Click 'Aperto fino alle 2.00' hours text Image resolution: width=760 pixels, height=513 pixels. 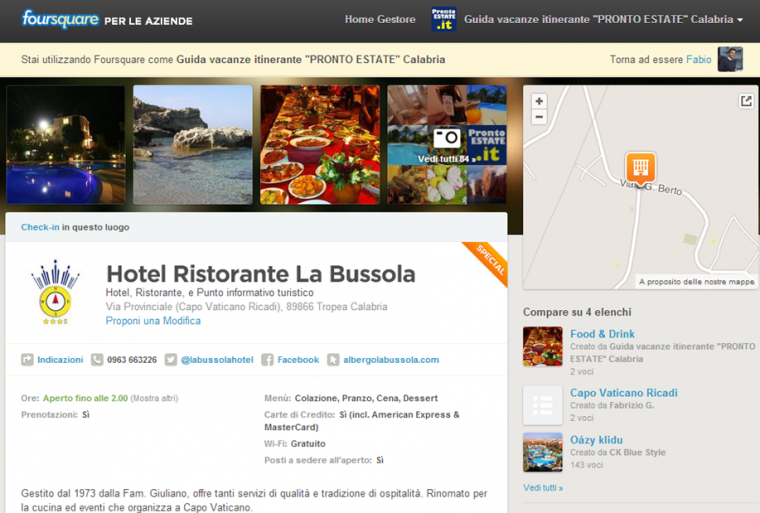[x=85, y=398]
